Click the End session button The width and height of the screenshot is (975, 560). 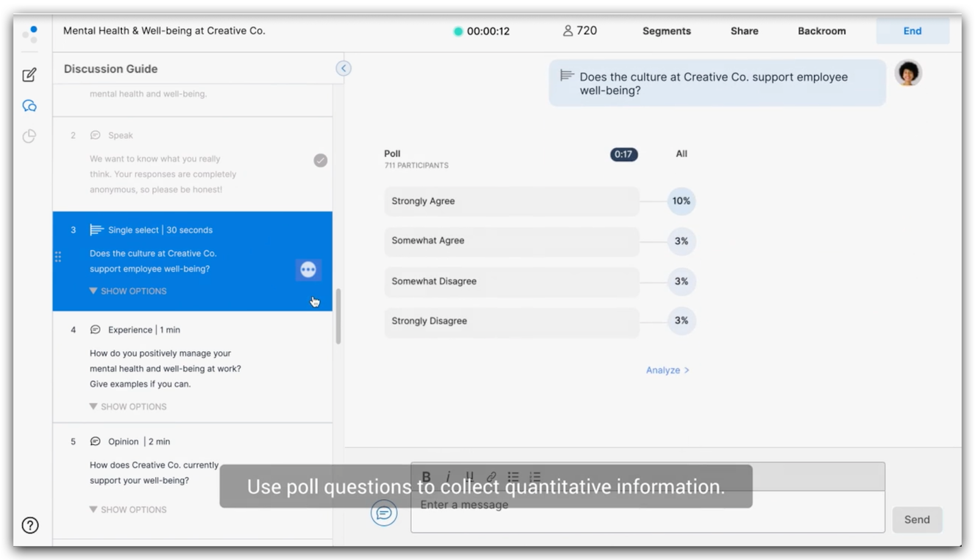click(x=912, y=31)
